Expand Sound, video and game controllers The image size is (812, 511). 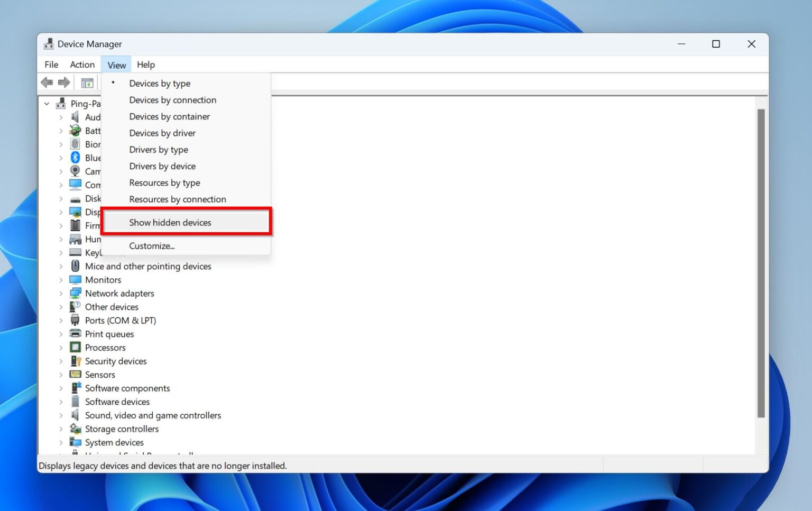tap(61, 415)
